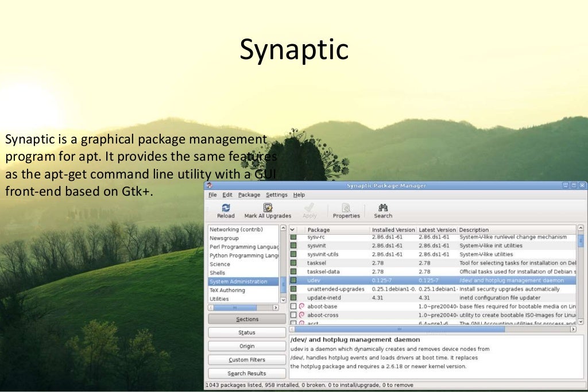
Task: Click the package list vertical scrollbar thumb
Action: click(x=581, y=240)
